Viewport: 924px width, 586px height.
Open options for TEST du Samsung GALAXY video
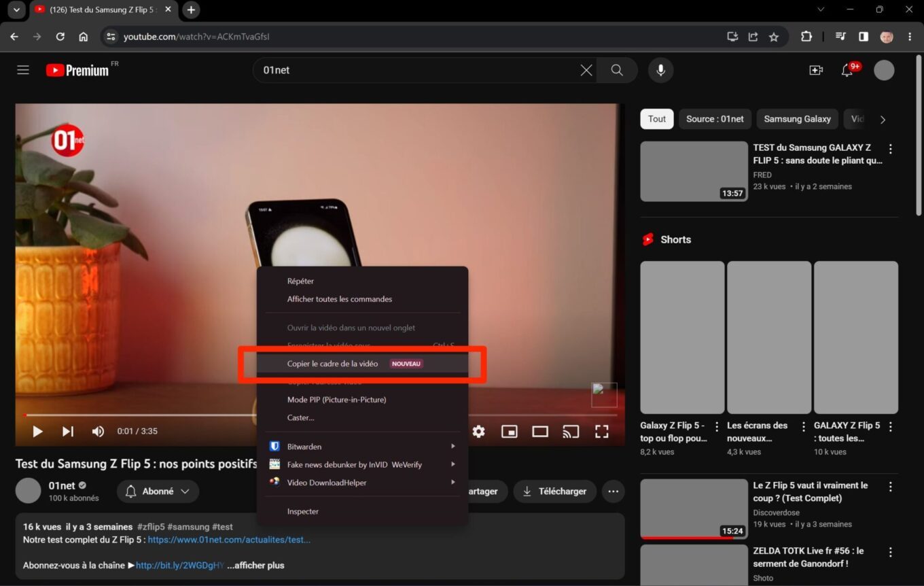[891, 148]
